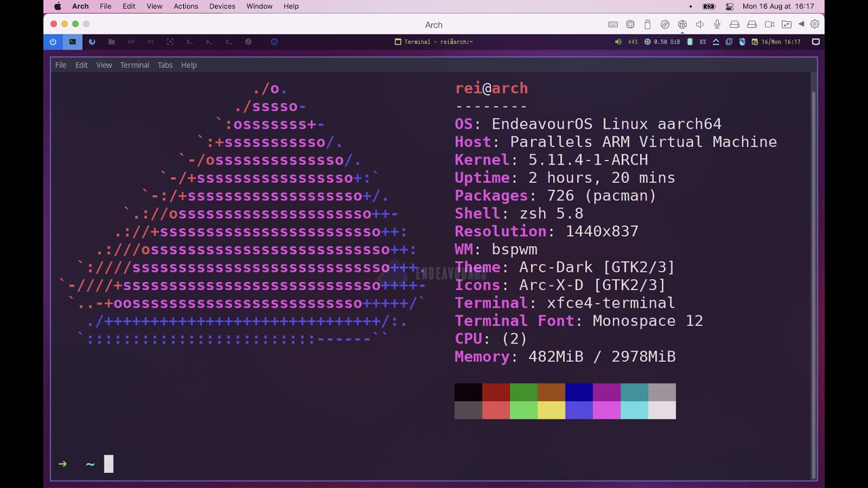Viewport: 868px width, 488px height.
Task: Open the Parallels CD/DVD disc icon
Action: pyautogui.click(x=665, y=24)
